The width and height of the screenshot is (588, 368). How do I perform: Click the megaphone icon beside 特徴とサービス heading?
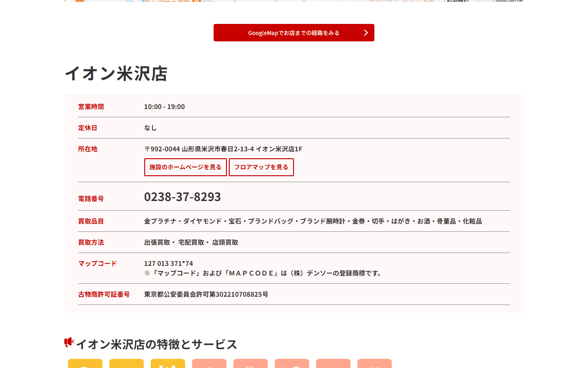point(69,342)
